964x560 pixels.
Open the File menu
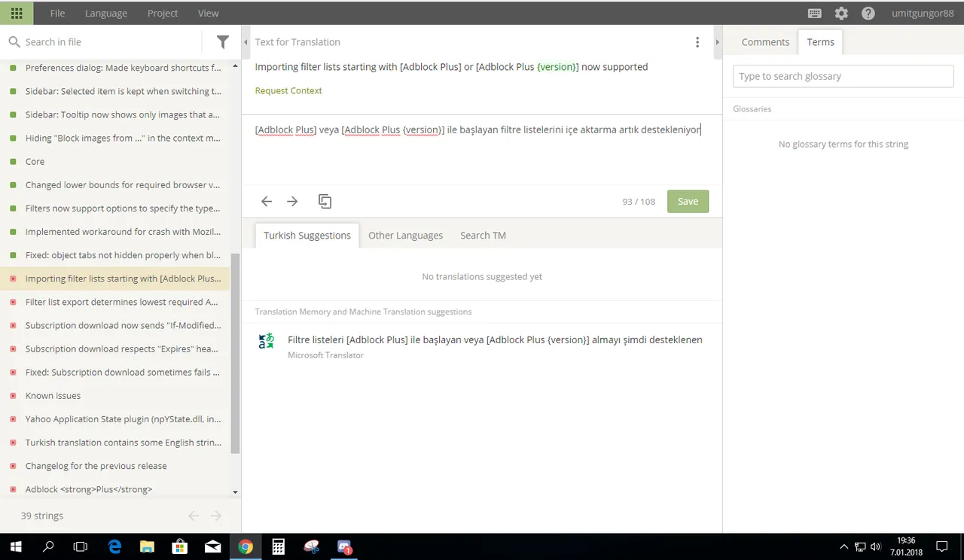tap(57, 13)
